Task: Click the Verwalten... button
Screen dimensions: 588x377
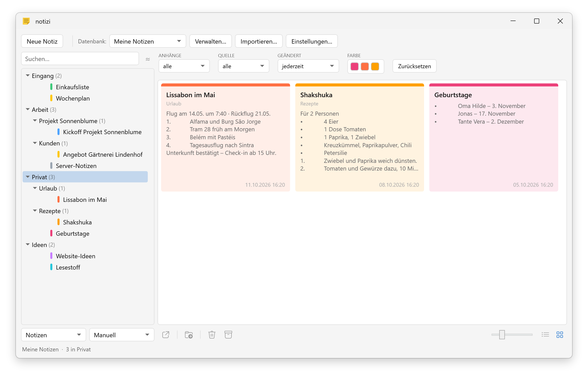Action: (x=210, y=41)
